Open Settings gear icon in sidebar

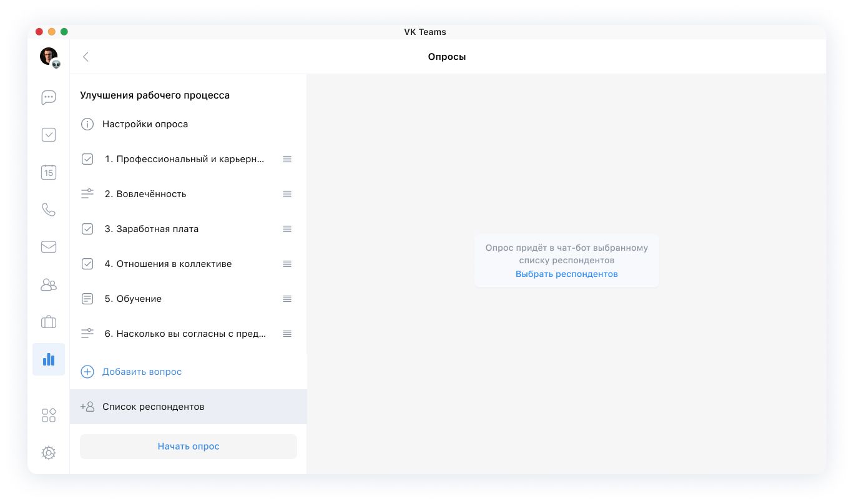point(49,453)
